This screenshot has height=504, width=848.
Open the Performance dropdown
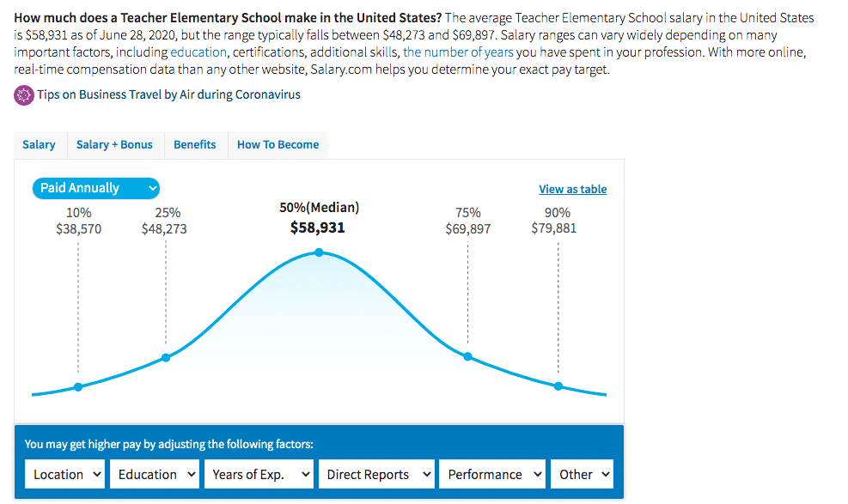point(491,473)
